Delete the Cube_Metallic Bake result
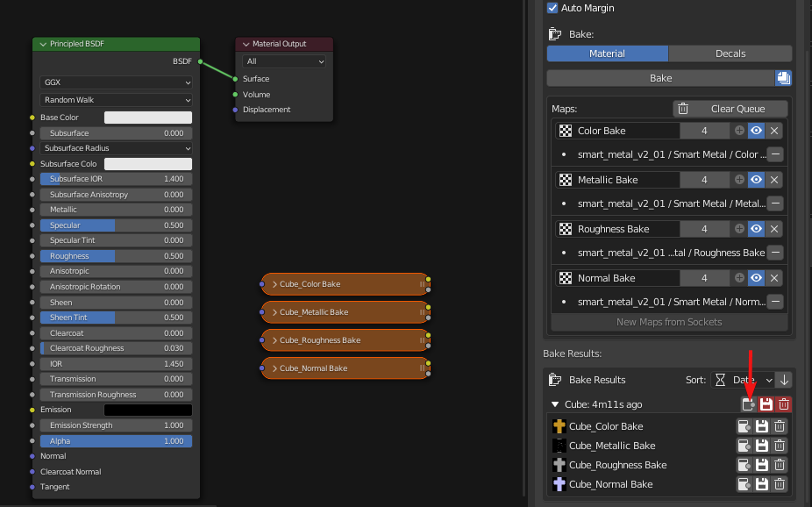Screen dimensions: 812x507 pyautogui.click(x=779, y=446)
